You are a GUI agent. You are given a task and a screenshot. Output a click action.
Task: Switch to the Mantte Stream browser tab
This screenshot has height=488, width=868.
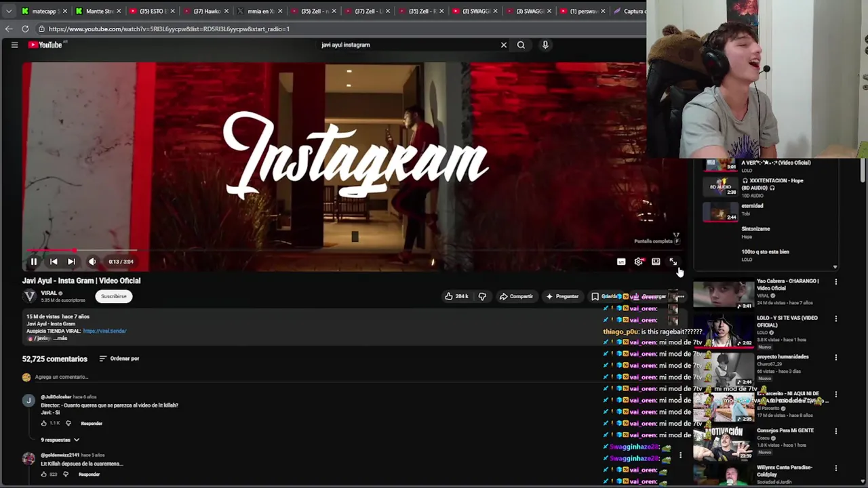(x=99, y=11)
